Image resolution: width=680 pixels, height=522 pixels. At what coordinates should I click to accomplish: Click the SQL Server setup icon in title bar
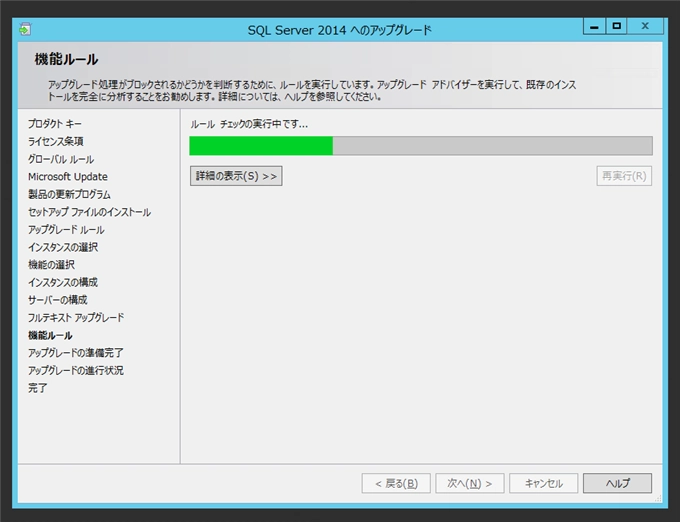(25, 29)
